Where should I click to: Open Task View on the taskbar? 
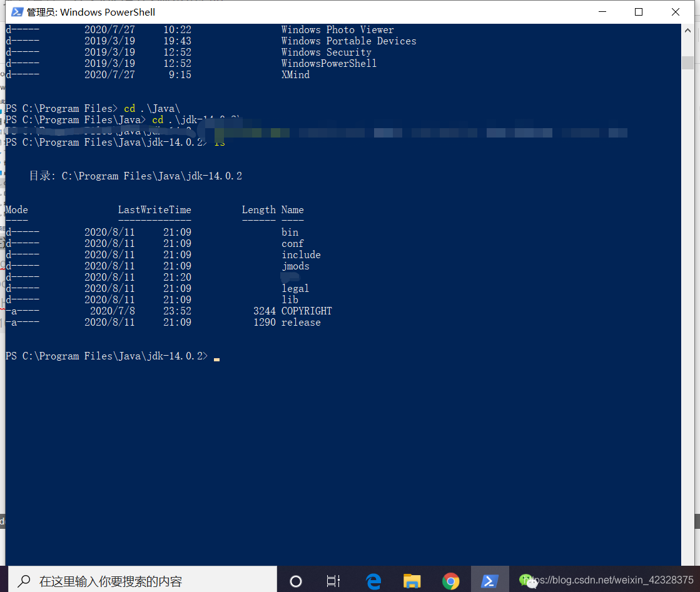(x=333, y=581)
